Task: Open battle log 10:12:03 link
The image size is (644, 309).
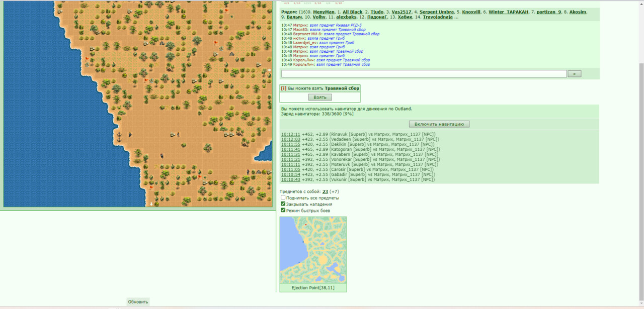Action: click(x=290, y=140)
